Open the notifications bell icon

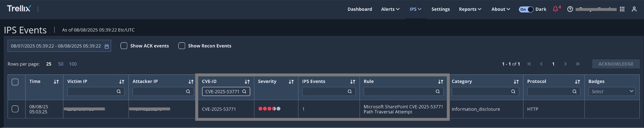coord(556,9)
